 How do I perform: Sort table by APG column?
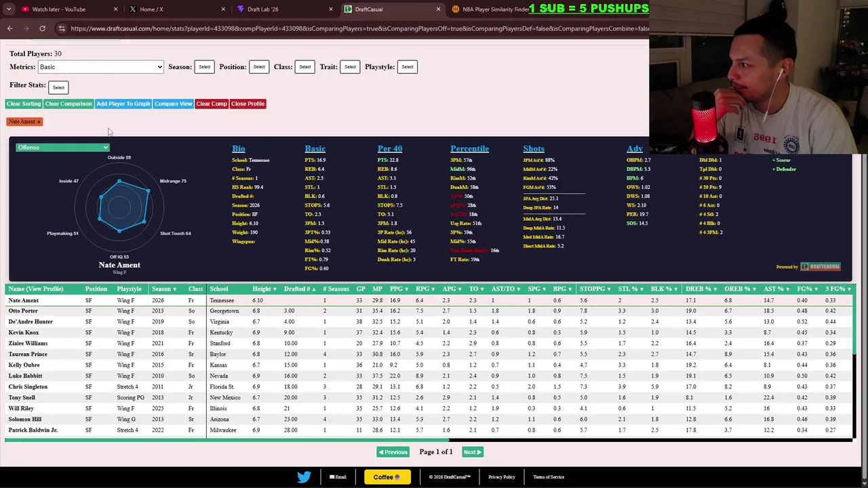(452, 289)
